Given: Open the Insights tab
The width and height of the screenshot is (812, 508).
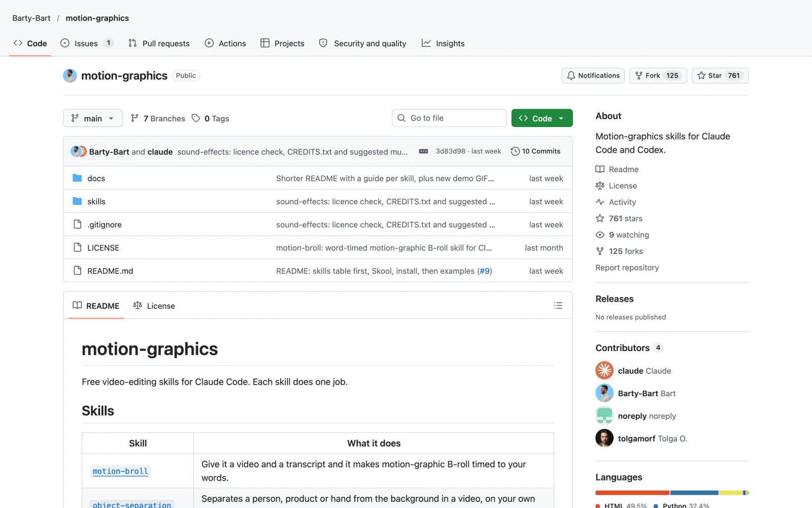Looking at the screenshot, I should click(x=443, y=43).
